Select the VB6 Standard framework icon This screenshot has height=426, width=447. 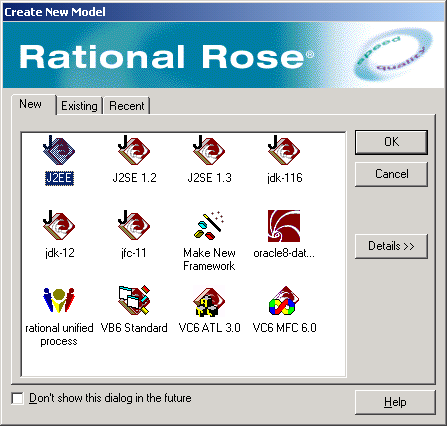[134, 300]
